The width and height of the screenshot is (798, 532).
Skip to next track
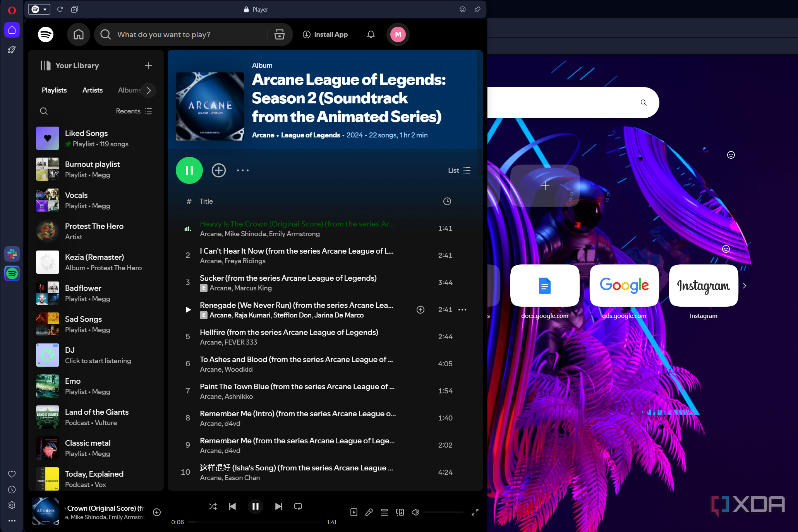coord(279,506)
